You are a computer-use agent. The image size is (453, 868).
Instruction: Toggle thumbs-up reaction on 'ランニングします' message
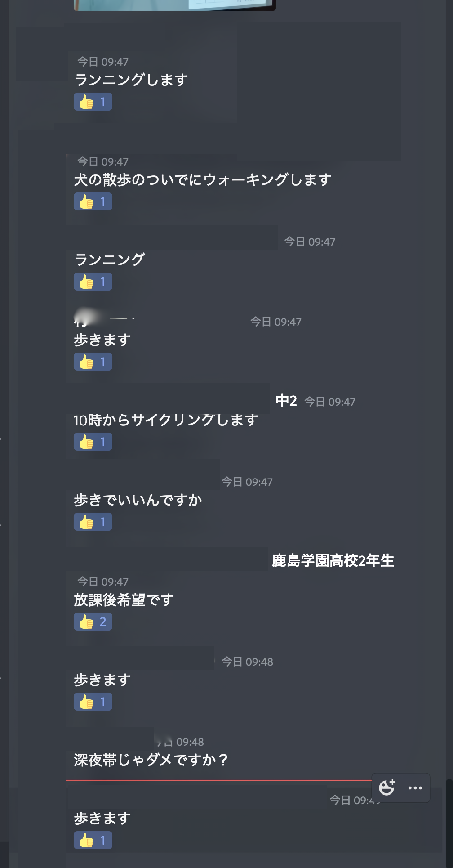click(x=93, y=102)
